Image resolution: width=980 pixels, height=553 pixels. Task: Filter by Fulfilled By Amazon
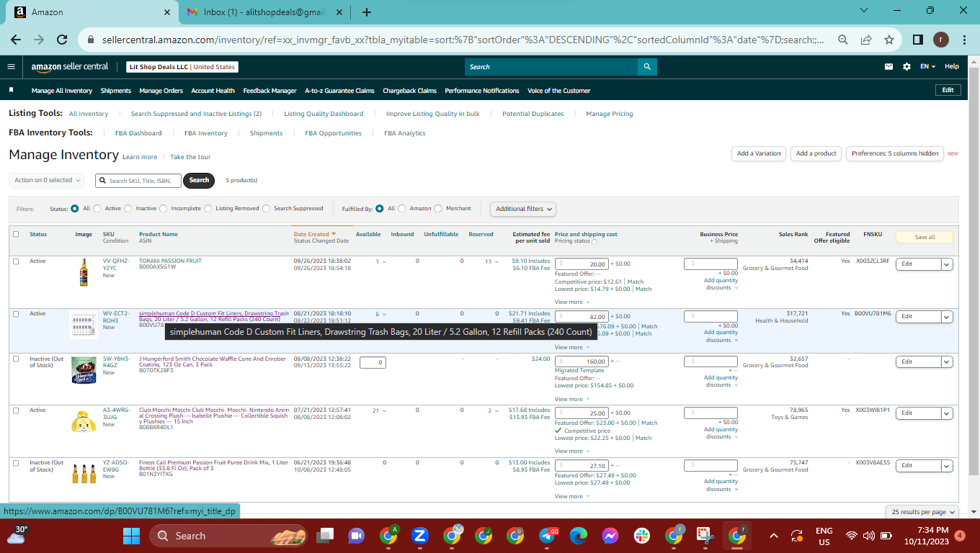[402, 209]
